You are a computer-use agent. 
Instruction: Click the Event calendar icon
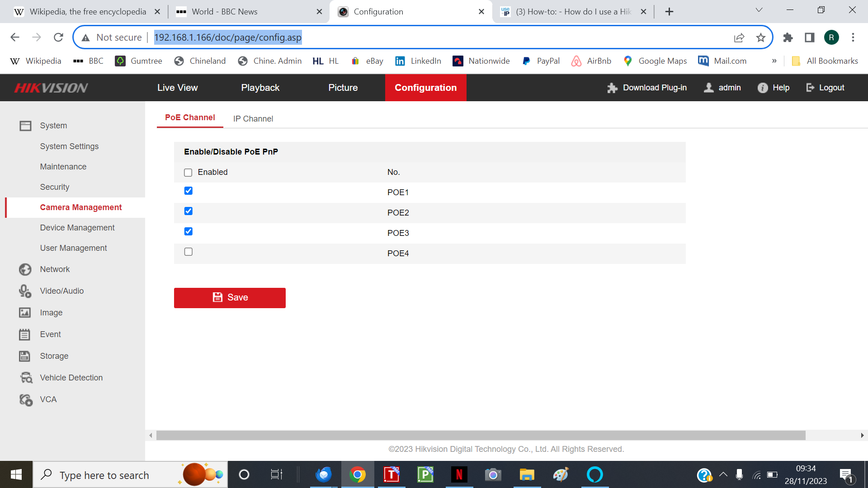(x=25, y=334)
